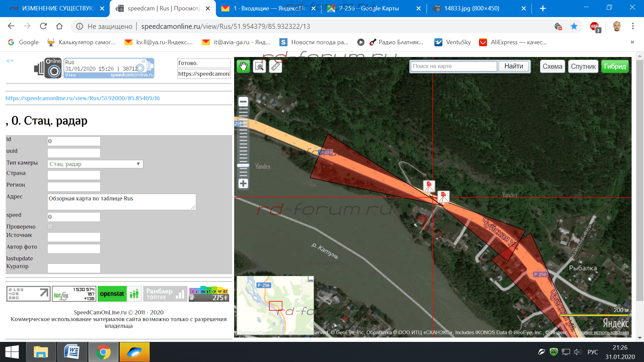Open the Google bookmark
Image resolution: width=644 pixels, height=362 pixels.
[23, 42]
